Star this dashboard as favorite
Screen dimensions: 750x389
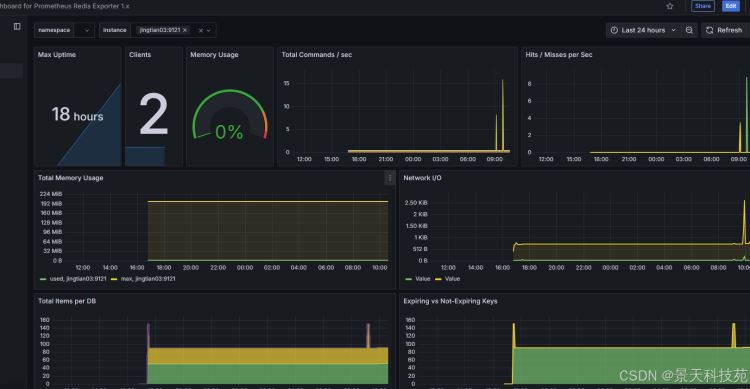tap(670, 6)
